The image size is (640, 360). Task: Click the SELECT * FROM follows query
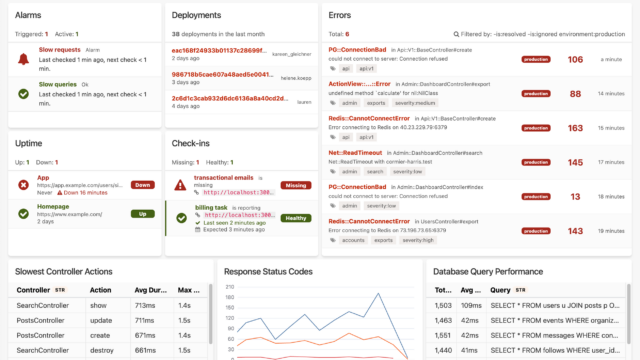pos(555,350)
